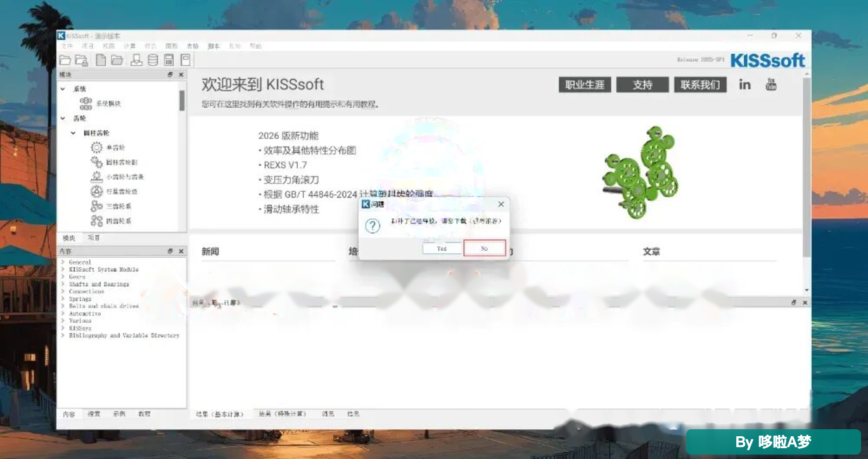Open the YouTube icon link
The image size is (868, 459).
pyautogui.click(x=771, y=84)
